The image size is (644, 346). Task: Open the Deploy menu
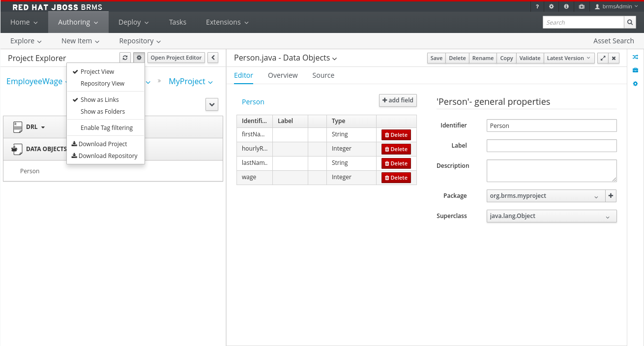pyautogui.click(x=133, y=22)
